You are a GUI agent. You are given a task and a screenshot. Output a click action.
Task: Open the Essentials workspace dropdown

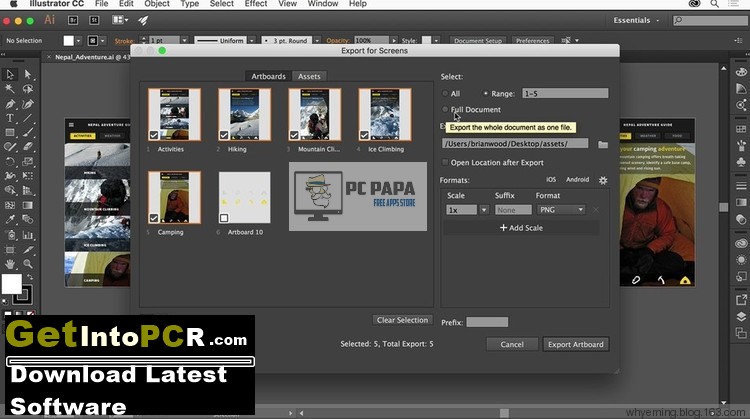pyautogui.click(x=636, y=21)
